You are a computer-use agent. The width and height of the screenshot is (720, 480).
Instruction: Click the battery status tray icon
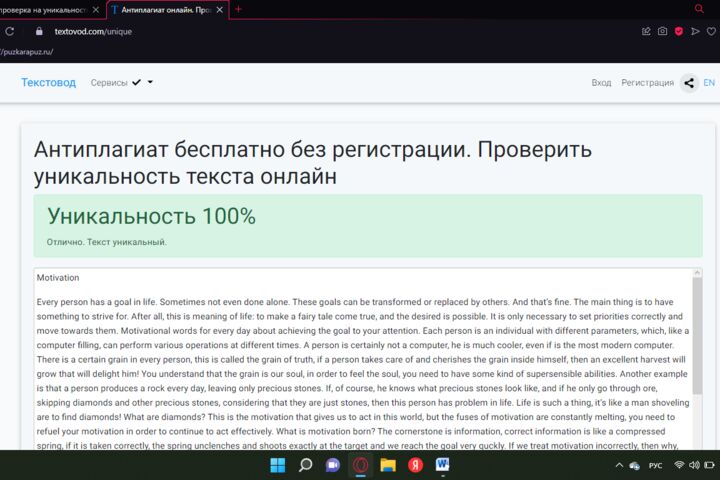tap(709, 465)
